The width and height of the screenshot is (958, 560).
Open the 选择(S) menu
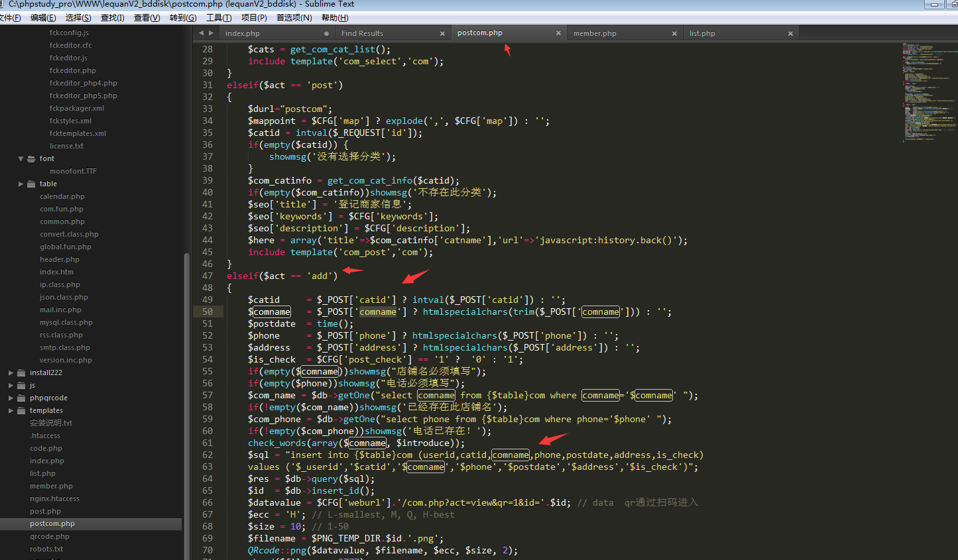click(78, 18)
